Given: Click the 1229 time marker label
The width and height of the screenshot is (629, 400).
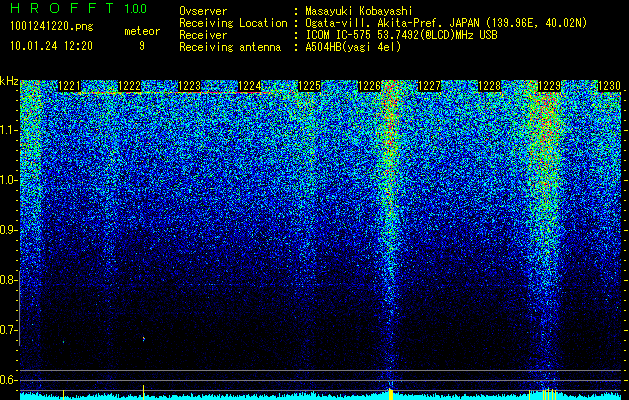Looking at the screenshot, I should point(549,86).
